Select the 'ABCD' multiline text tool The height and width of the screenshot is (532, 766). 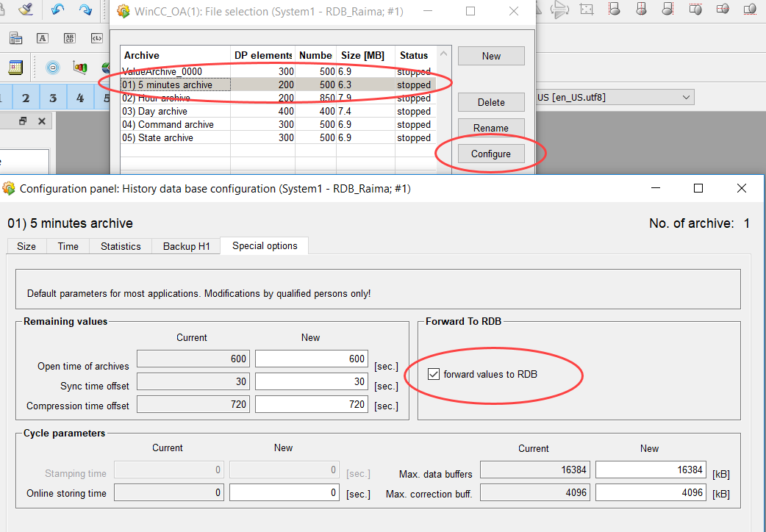(x=69, y=38)
